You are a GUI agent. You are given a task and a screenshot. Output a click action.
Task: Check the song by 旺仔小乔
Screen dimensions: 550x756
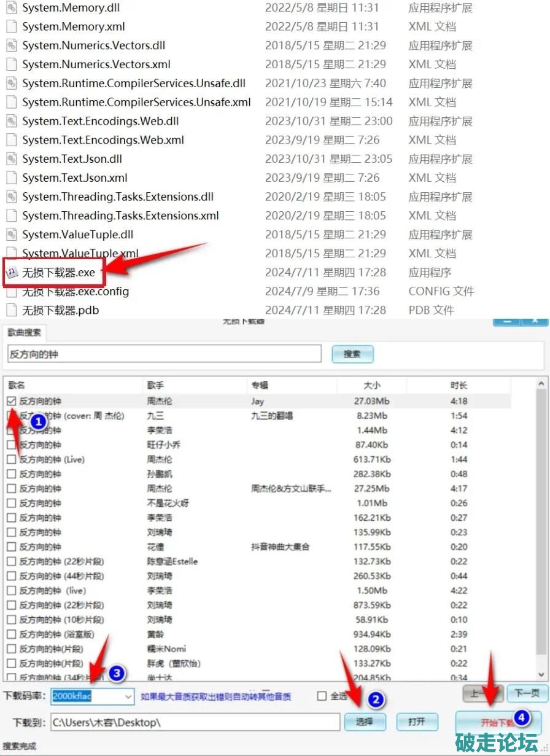click(11, 445)
